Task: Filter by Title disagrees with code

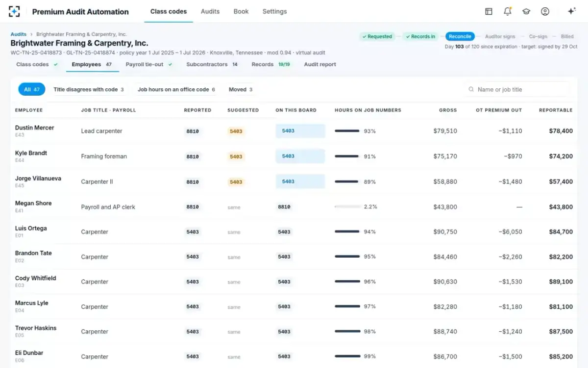Action: pos(89,89)
